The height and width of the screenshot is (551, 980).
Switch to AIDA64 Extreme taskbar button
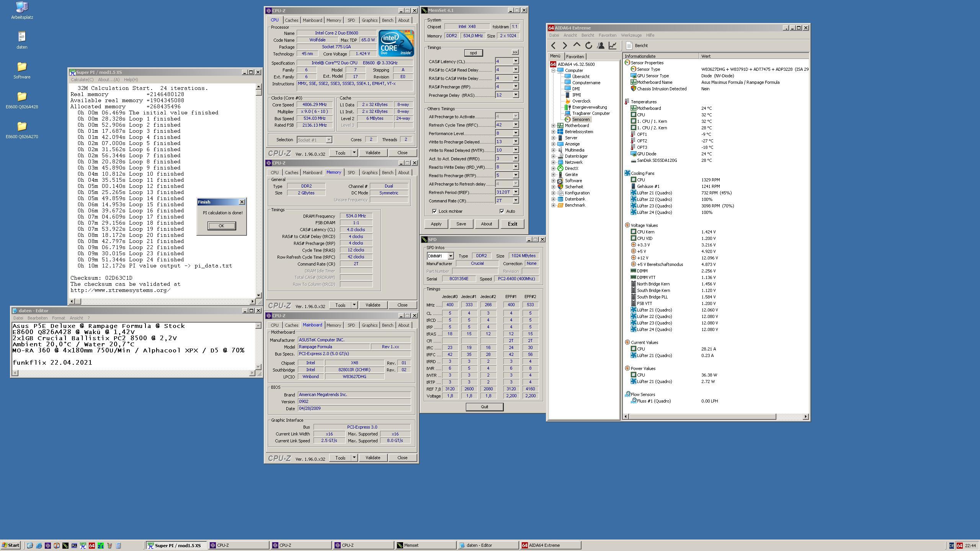click(x=550, y=545)
